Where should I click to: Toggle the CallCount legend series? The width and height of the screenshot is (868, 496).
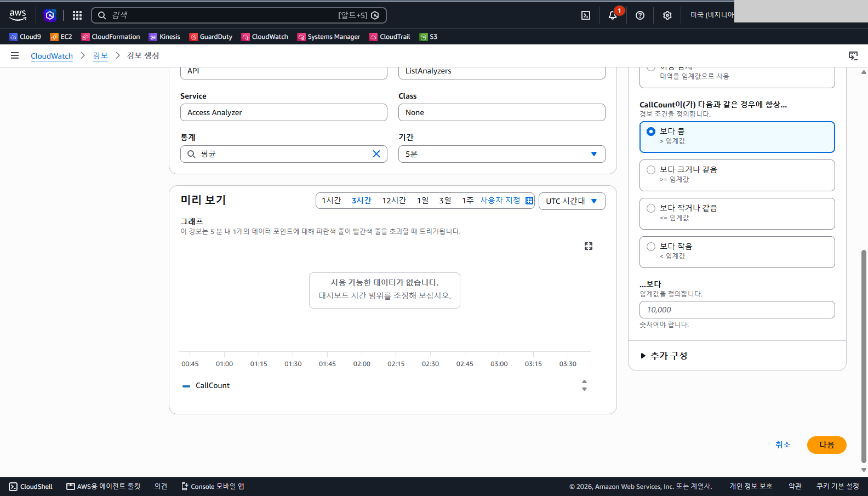(206, 385)
